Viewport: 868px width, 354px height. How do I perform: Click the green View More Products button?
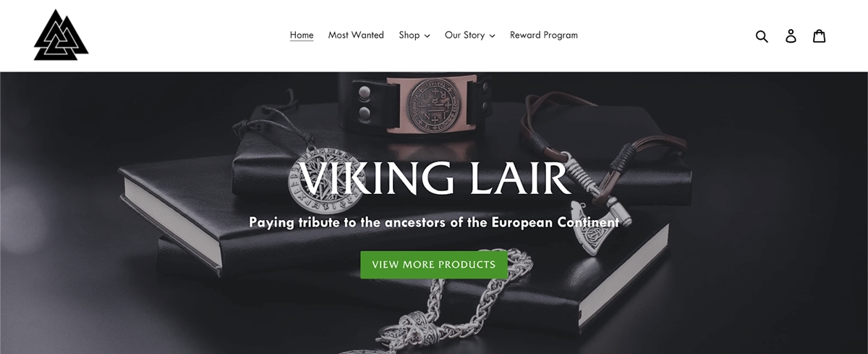(x=434, y=264)
